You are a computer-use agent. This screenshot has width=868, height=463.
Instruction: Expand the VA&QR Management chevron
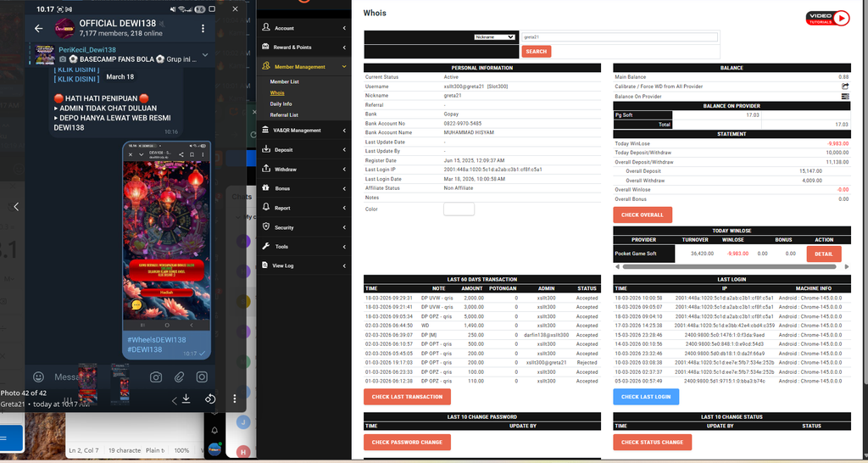(344, 130)
